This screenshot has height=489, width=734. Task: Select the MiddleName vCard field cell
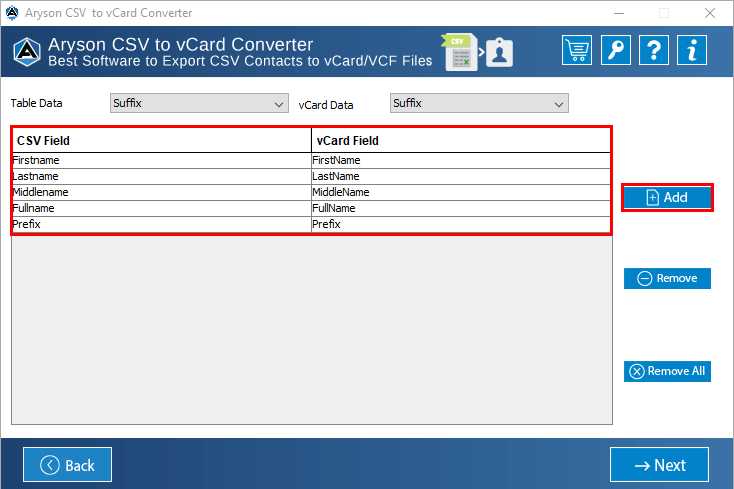click(x=461, y=192)
